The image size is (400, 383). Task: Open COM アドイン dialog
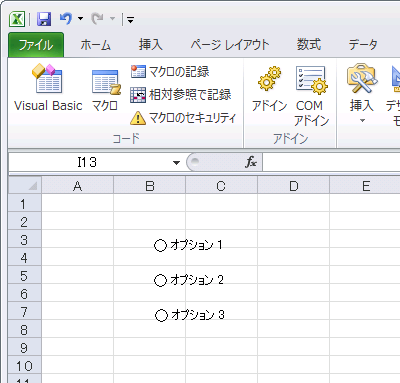[311, 96]
